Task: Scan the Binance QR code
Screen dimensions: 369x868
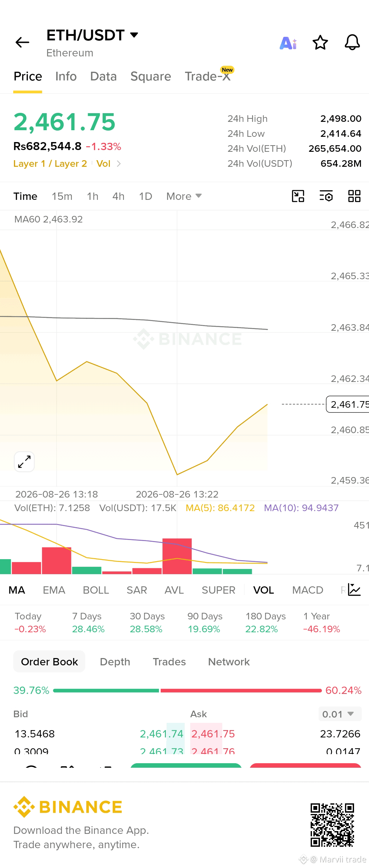Action: coord(332,825)
